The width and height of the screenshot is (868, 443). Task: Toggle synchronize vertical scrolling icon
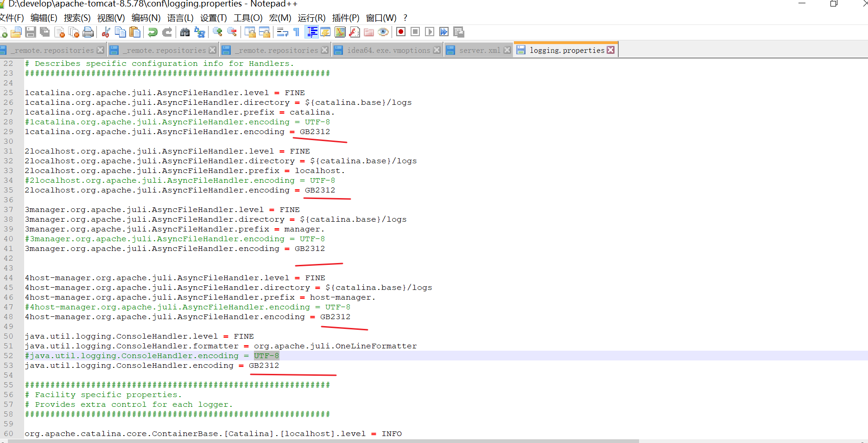pyautogui.click(x=250, y=32)
